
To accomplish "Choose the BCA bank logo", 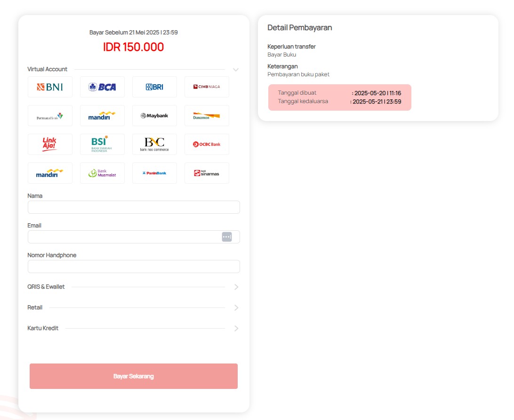I will (102, 87).
